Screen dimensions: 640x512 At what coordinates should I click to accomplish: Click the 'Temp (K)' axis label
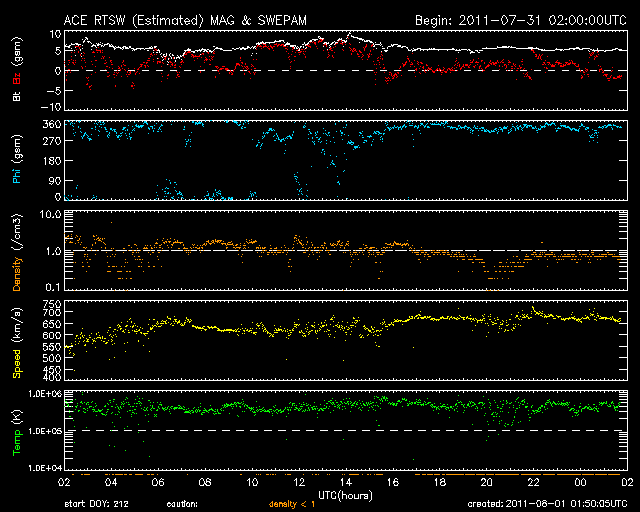click(17, 432)
